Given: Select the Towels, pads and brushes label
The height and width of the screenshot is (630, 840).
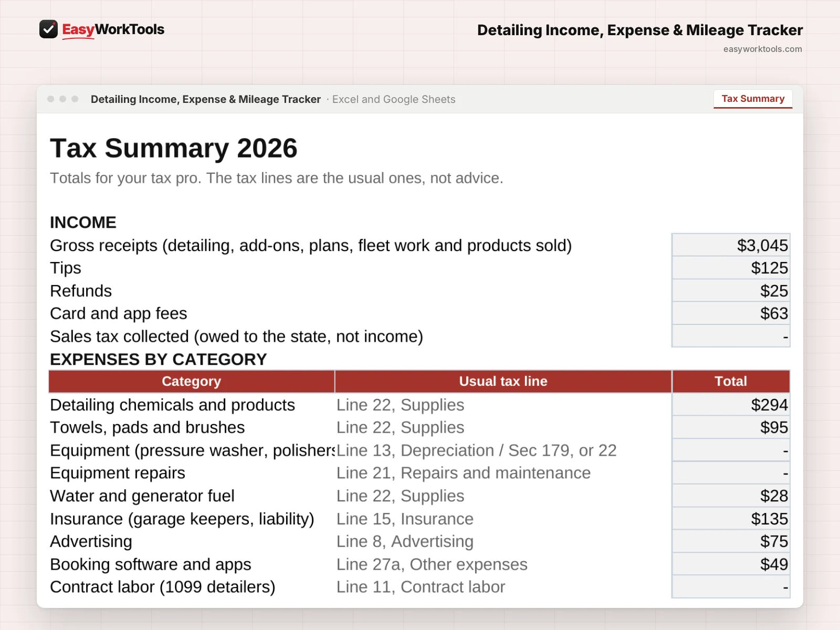Looking at the screenshot, I should tap(148, 427).
